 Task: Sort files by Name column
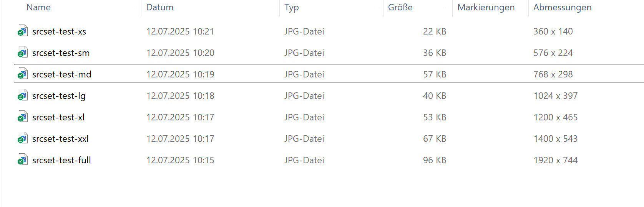(x=38, y=7)
